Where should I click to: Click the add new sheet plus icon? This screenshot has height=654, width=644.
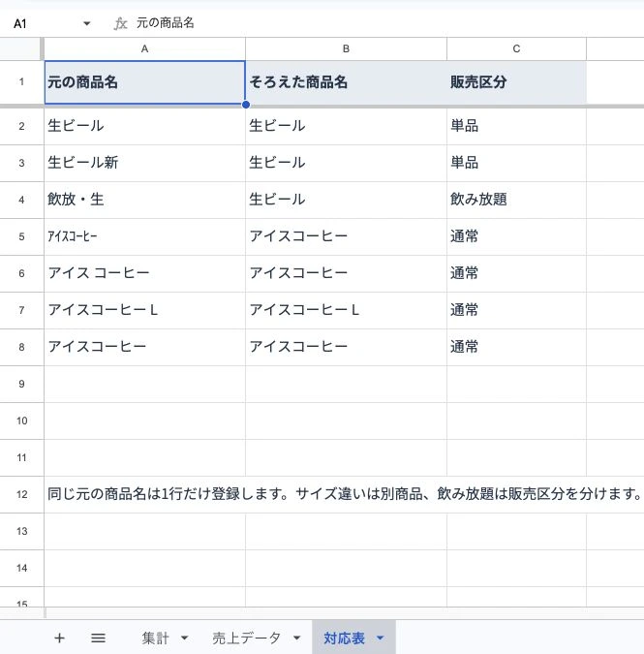60,638
